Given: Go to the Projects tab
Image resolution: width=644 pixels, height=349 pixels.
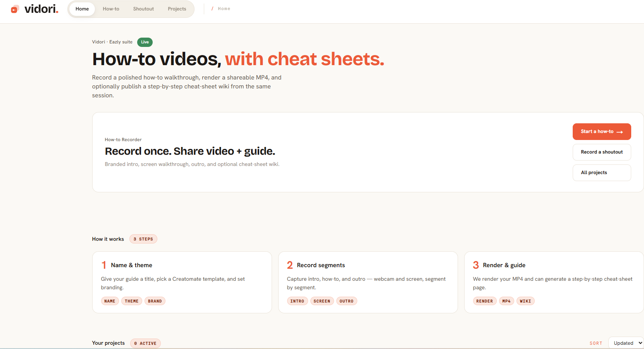Looking at the screenshot, I should point(177,9).
